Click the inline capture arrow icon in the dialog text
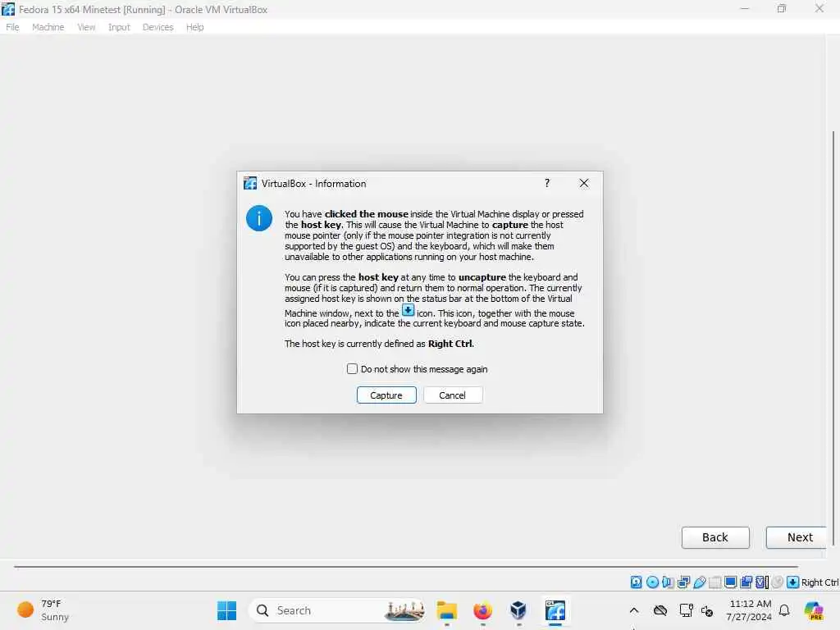 click(409, 310)
